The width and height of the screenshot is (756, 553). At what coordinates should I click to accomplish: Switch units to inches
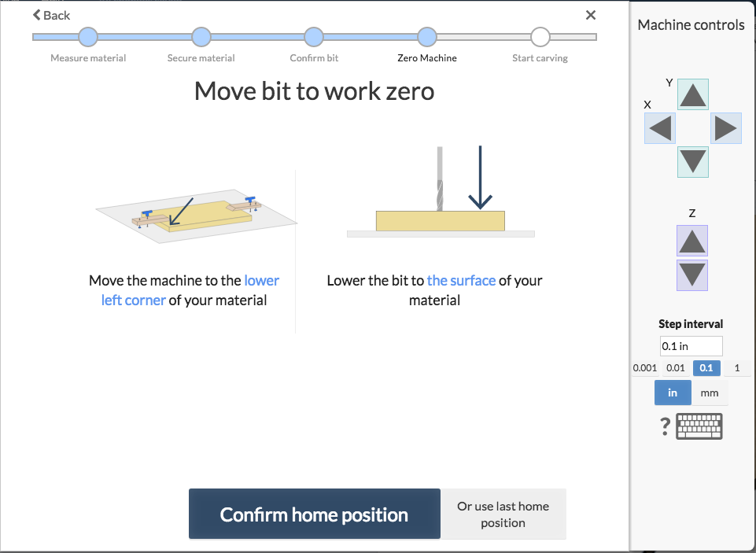tap(673, 393)
